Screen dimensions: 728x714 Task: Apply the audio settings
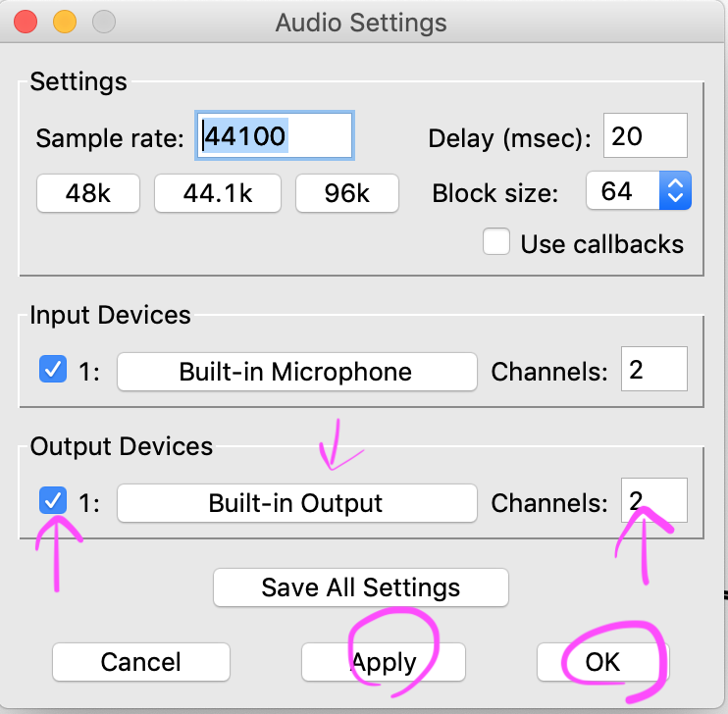coord(384,662)
